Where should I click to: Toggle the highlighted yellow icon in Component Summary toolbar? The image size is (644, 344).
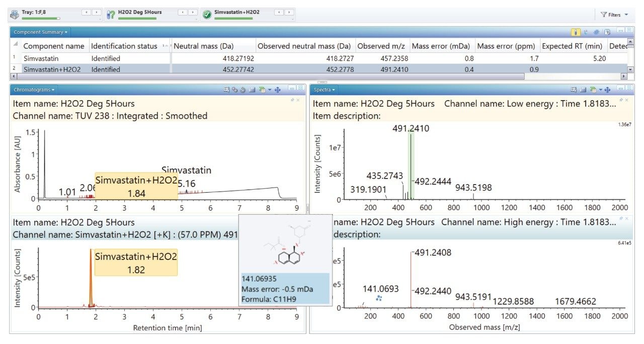(x=576, y=32)
